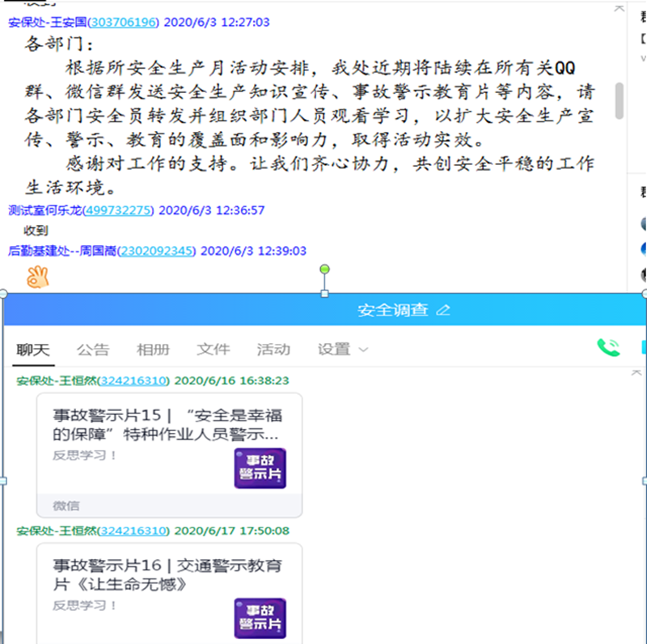Click QQ number link 499732275
This screenshot has width=647, height=644.
coord(118,210)
